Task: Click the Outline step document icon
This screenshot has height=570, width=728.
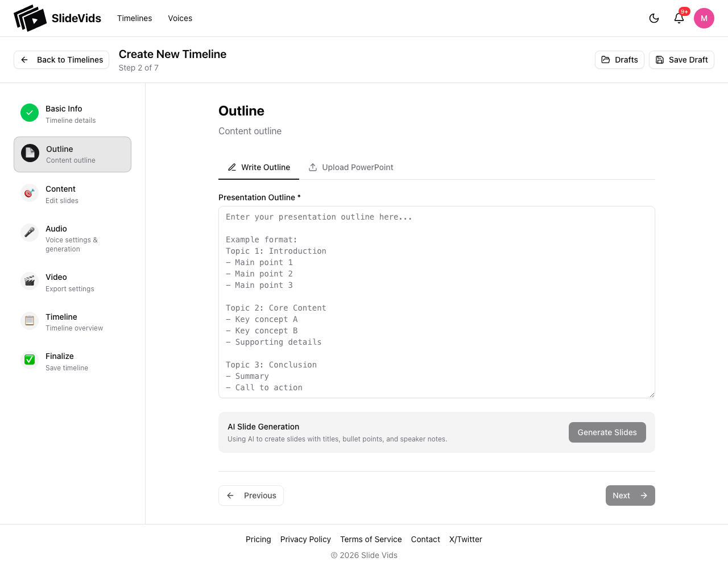Action: coord(29,152)
